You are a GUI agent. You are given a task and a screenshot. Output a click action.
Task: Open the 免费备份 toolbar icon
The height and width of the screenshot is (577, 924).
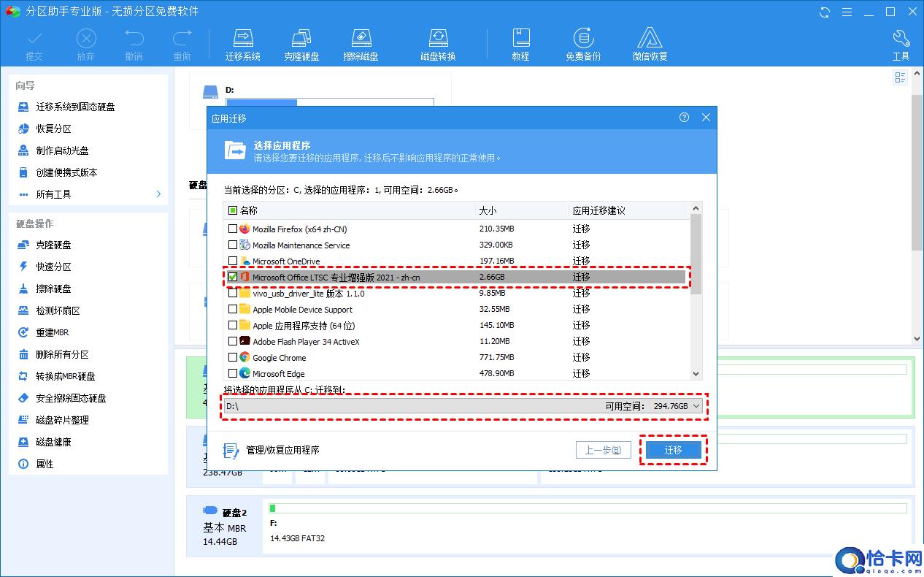click(x=583, y=45)
